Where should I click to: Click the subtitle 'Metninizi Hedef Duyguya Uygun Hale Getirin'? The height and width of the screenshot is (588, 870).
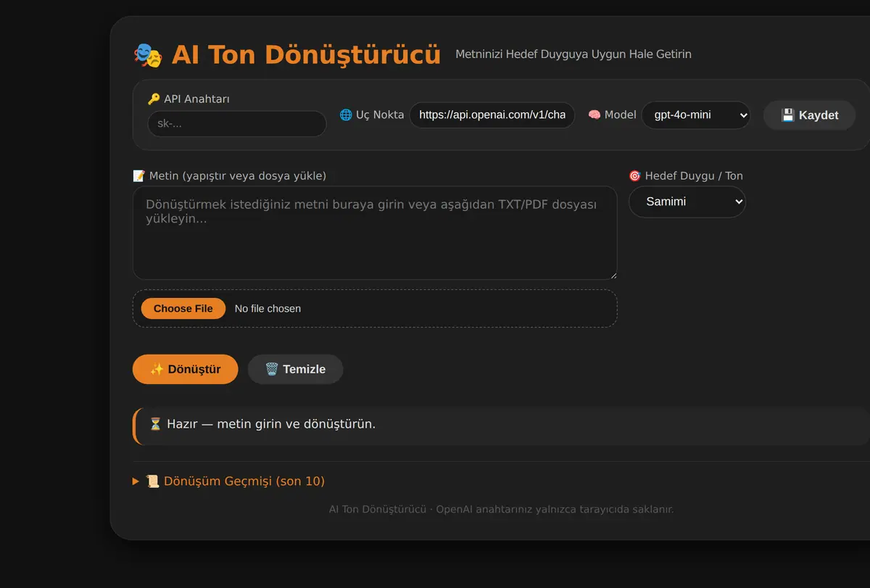point(573,54)
